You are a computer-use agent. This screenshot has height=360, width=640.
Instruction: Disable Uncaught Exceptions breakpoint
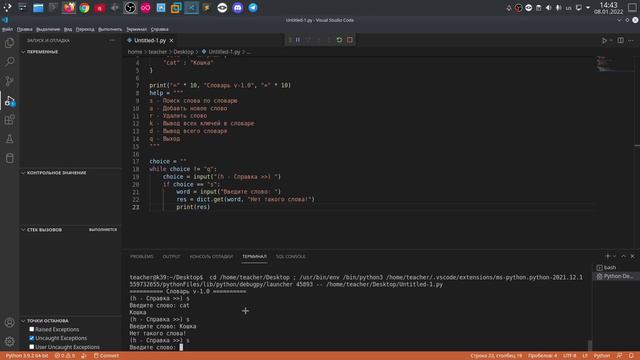point(32,338)
